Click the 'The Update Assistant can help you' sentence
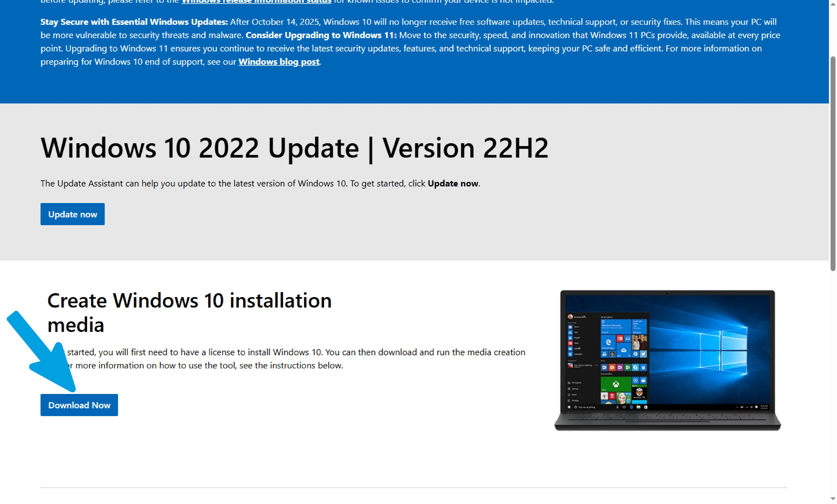The width and height of the screenshot is (837, 504). point(260,184)
